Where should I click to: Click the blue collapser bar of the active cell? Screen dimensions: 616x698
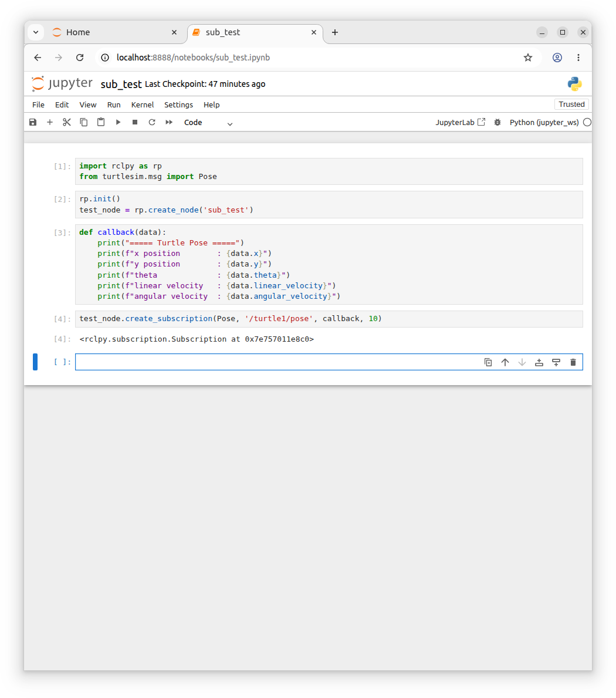coord(35,362)
